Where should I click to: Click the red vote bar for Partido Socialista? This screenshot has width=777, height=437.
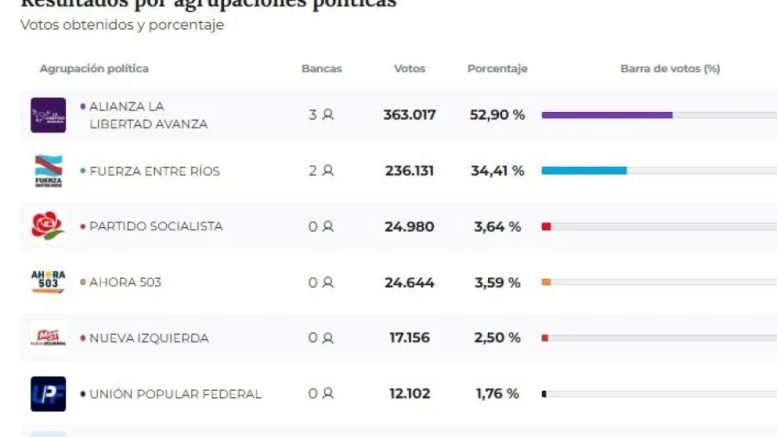coord(546,227)
